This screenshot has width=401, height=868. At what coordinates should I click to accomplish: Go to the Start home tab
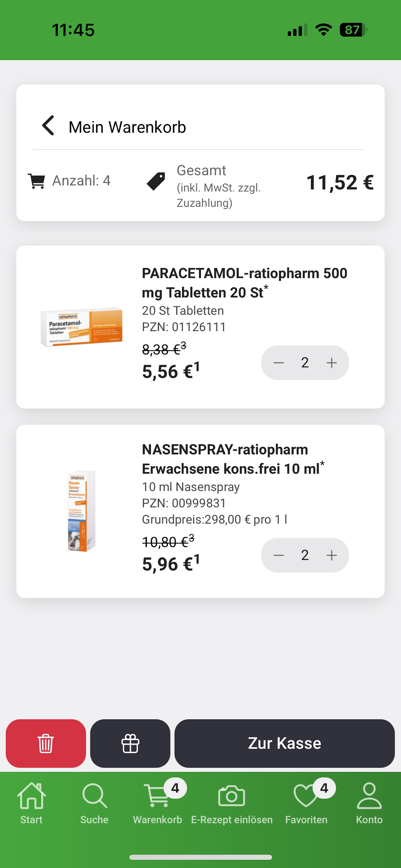[31, 804]
